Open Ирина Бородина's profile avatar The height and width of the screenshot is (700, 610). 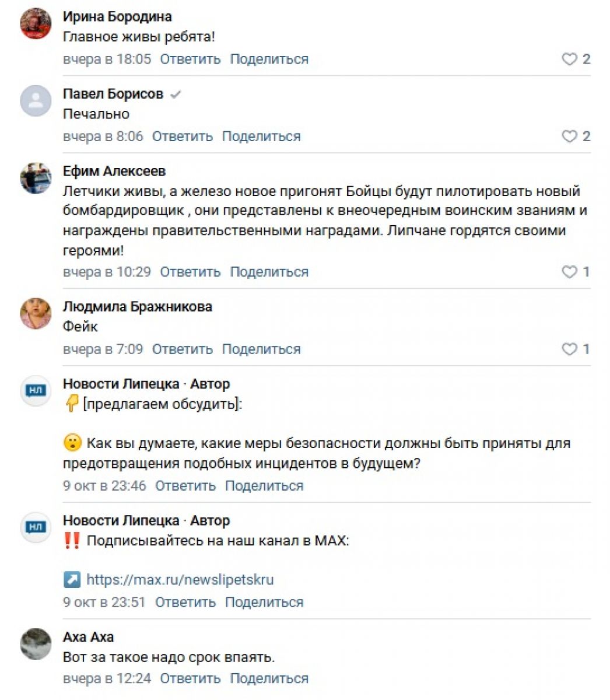(36, 24)
